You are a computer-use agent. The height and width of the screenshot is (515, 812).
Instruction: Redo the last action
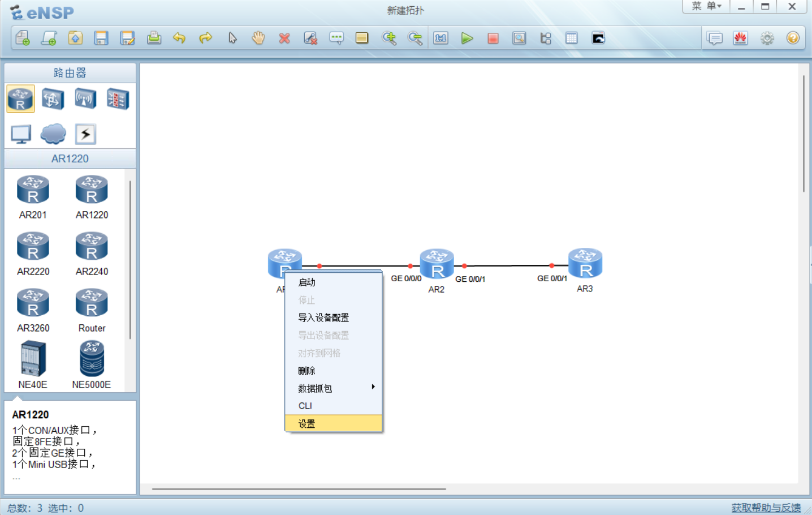206,38
